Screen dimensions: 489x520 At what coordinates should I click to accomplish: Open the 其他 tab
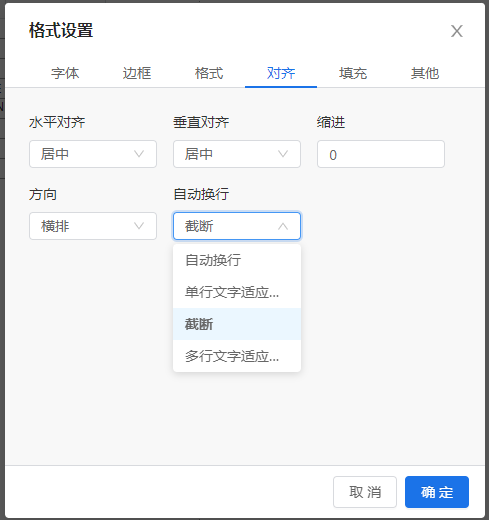point(425,73)
